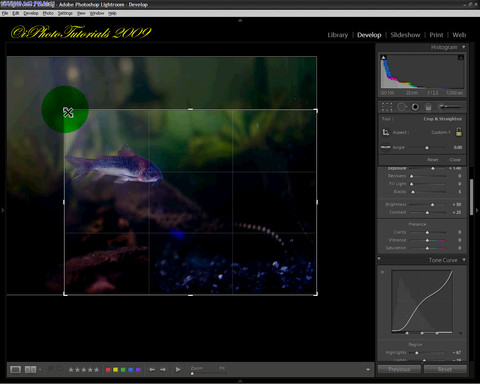Select the Red Eye Correction tool
The width and height of the screenshot is (480, 384).
415,107
